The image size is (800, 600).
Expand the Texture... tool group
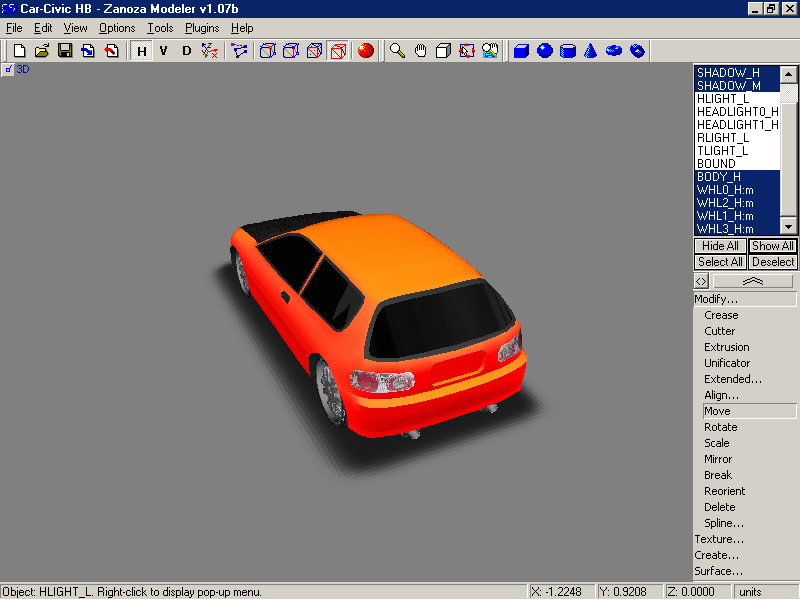(x=717, y=539)
